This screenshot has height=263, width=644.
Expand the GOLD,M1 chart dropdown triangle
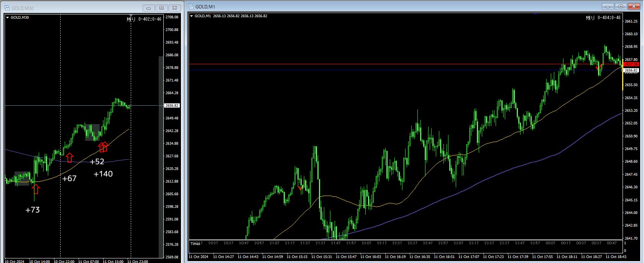pyautogui.click(x=192, y=16)
